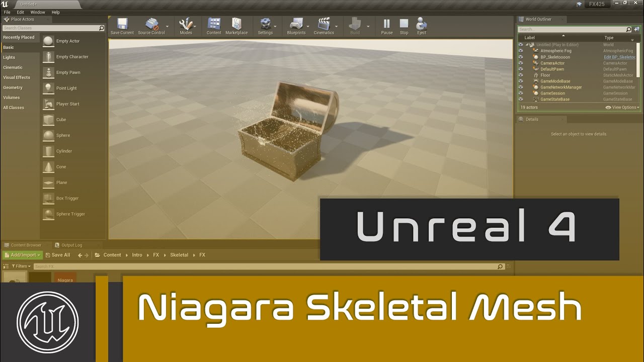The image size is (644, 362).
Task: Toggle visibility of Floor actor
Action: 521,75
